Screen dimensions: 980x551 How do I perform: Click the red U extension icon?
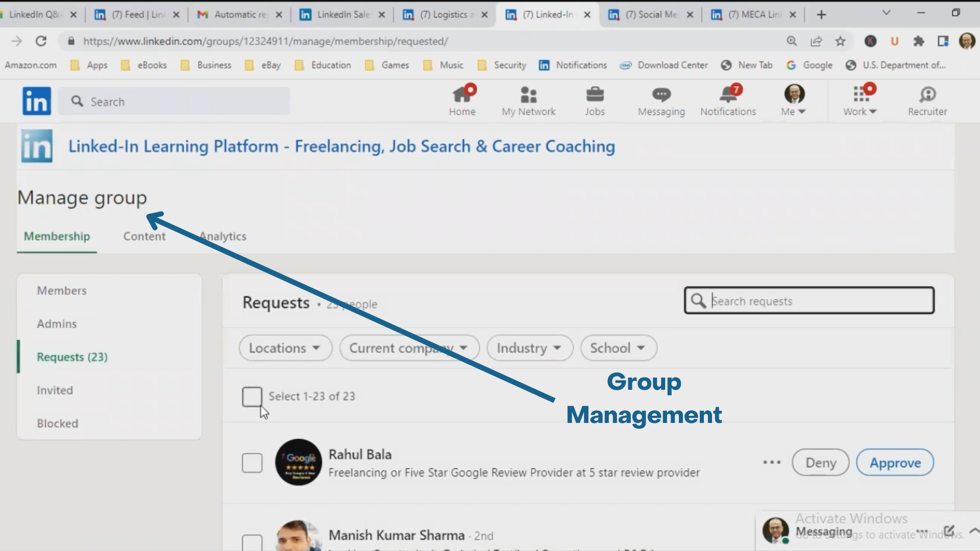(894, 41)
